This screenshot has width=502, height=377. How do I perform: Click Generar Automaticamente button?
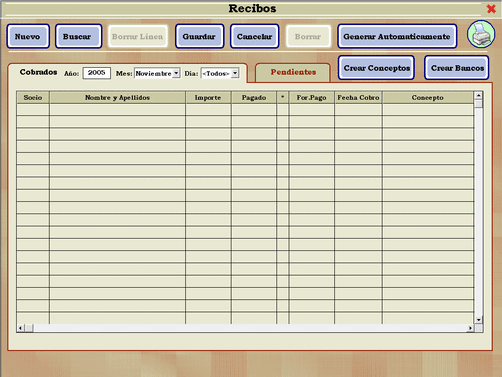coord(397,36)
